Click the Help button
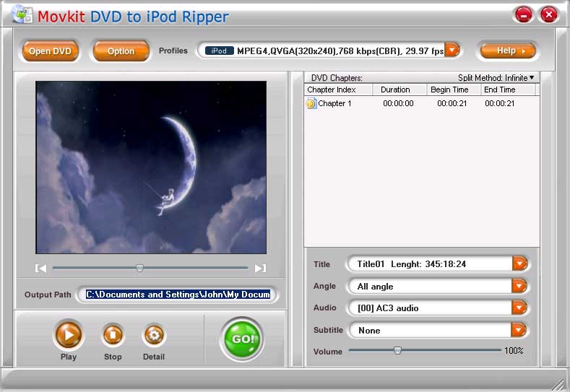 (x=508, y=51)
